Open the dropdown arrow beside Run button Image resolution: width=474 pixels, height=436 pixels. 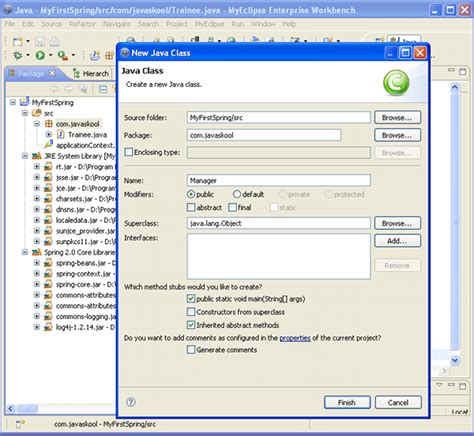(x=50, y=55)
